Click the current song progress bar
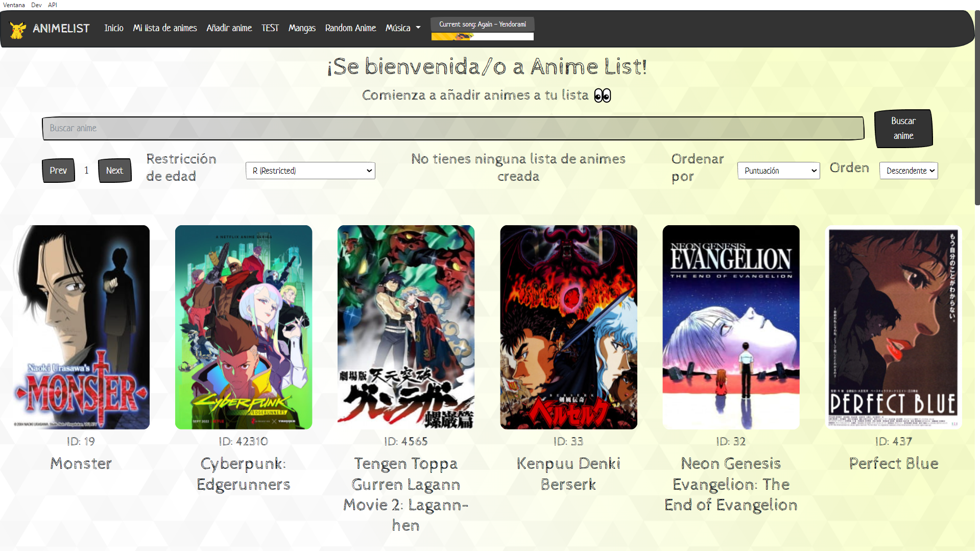 coord(483,36)
